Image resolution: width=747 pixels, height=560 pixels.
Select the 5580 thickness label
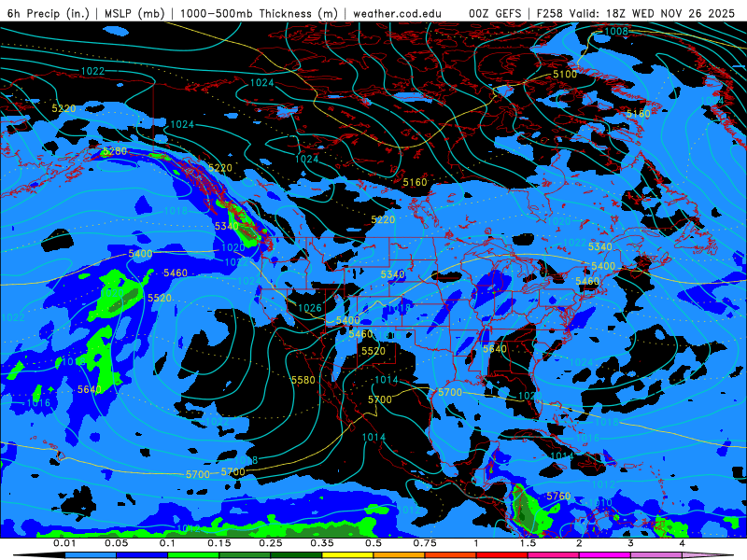303,380
